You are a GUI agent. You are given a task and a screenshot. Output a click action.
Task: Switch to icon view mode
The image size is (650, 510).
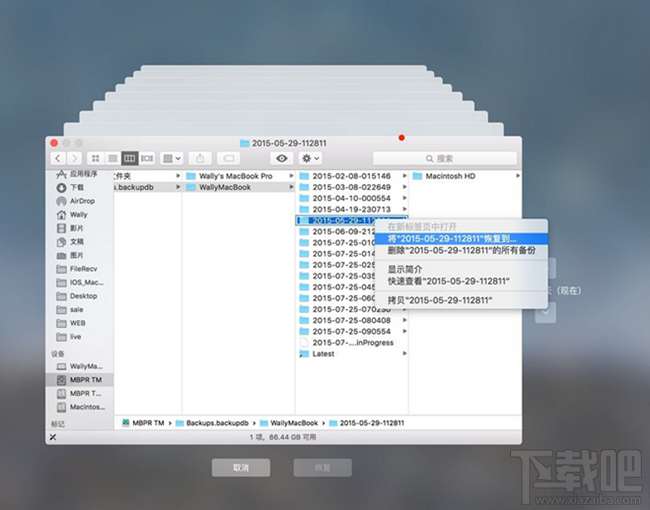[96, 158]
